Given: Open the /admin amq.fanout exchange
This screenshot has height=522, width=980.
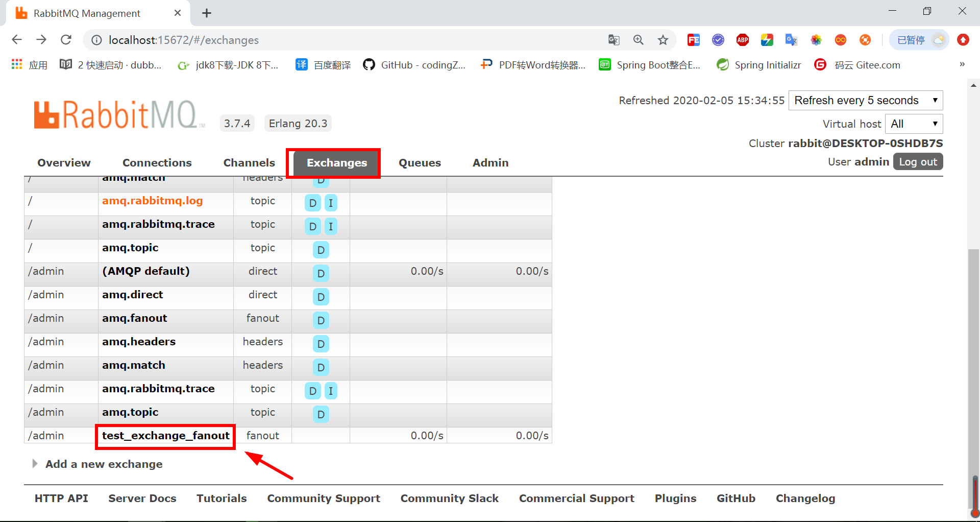Looking at the screenshot, I should pyautogui.click(x=134, y=318).
